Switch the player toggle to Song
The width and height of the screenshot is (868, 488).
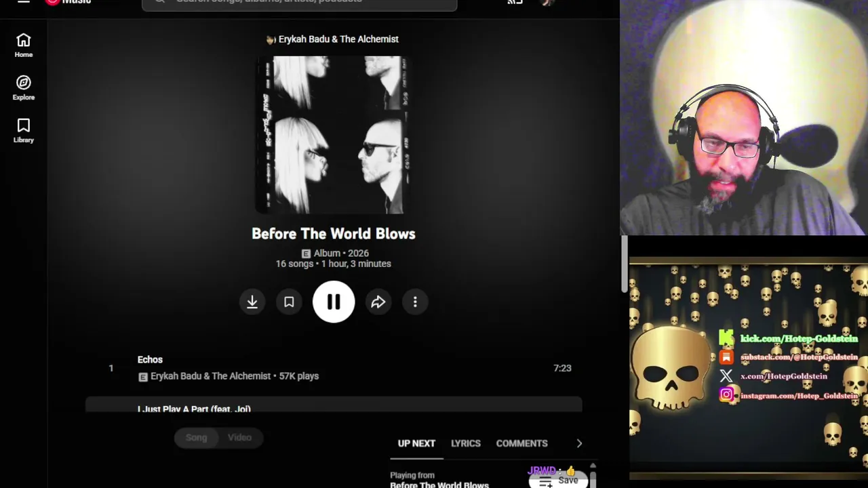coord(196,438)
